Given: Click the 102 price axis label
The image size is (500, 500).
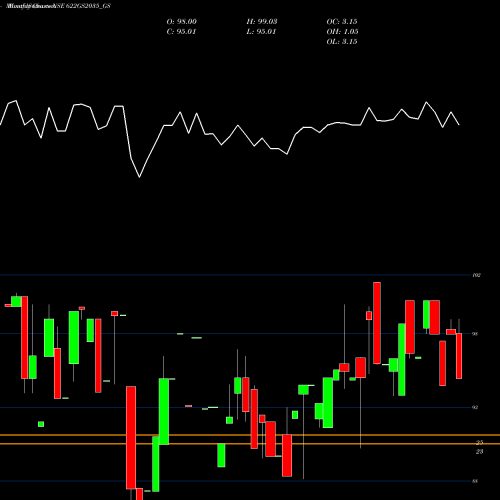Looking at the screenshot, I should point(477,275).
